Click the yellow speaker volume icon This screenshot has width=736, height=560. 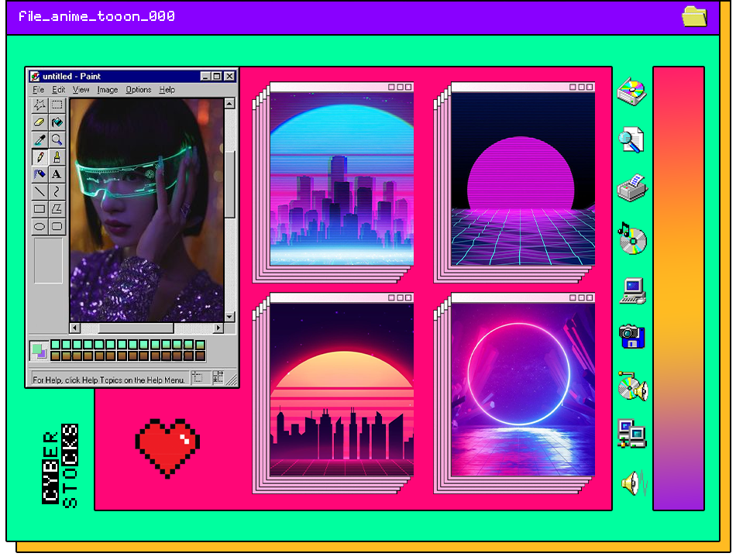[x=635, y=483]
